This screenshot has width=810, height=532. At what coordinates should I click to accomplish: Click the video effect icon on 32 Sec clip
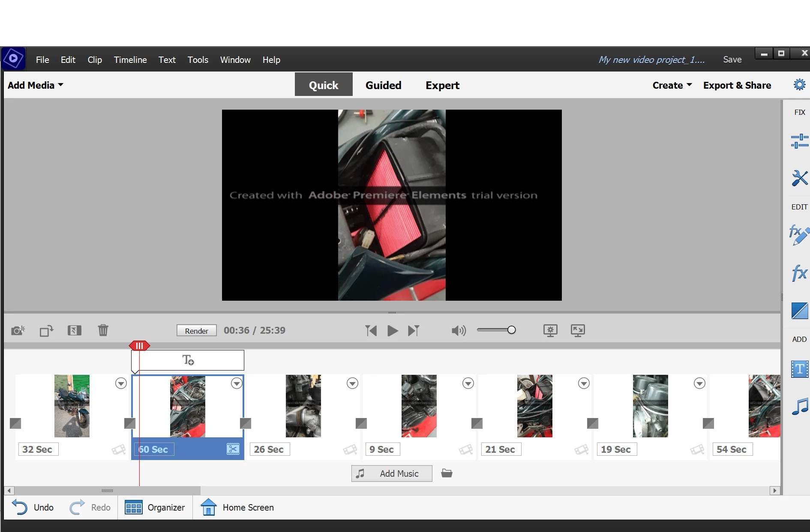click(118, 449)
